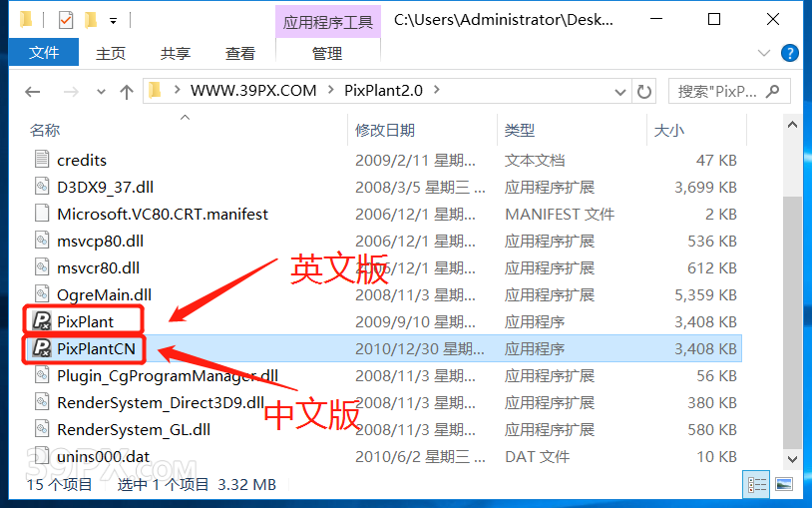Switch to the 查看 ribbon tab
Image resolution: width=812 pixels, height=508 pixels.
click(x=239, y=53)
